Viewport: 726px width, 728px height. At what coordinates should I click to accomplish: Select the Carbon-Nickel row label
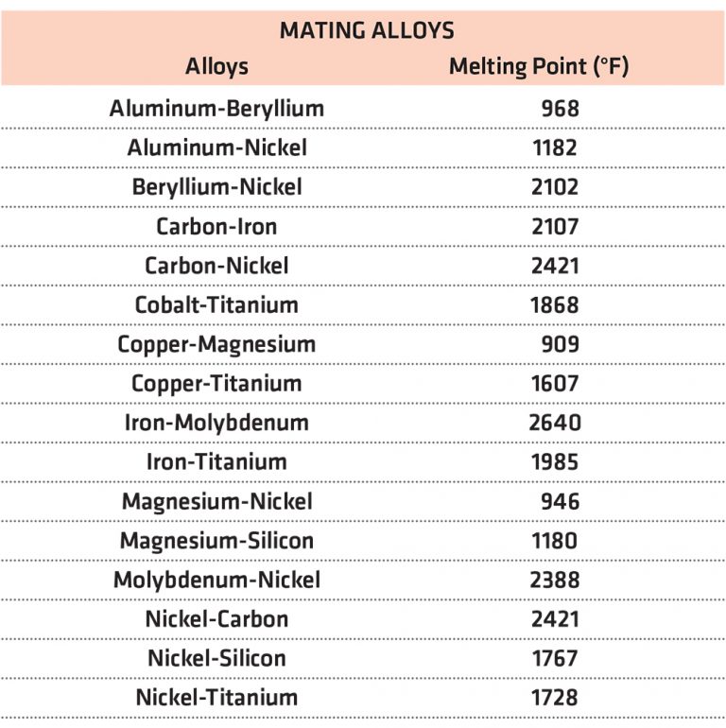216,266
